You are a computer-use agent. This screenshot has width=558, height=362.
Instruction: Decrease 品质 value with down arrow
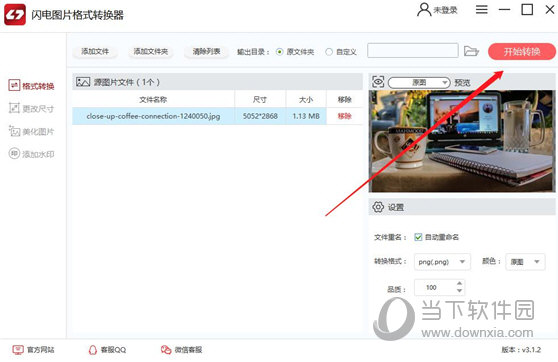[x=459, y=291]
